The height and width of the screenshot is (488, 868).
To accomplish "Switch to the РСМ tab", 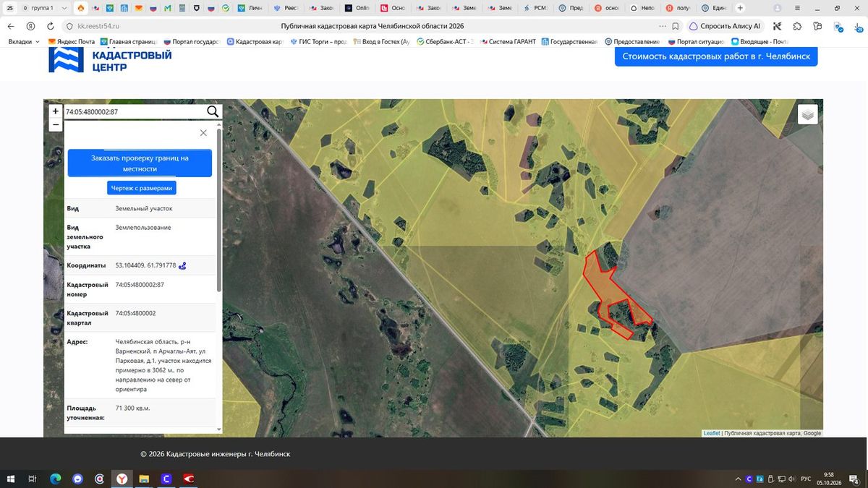I will coord(535,8).
